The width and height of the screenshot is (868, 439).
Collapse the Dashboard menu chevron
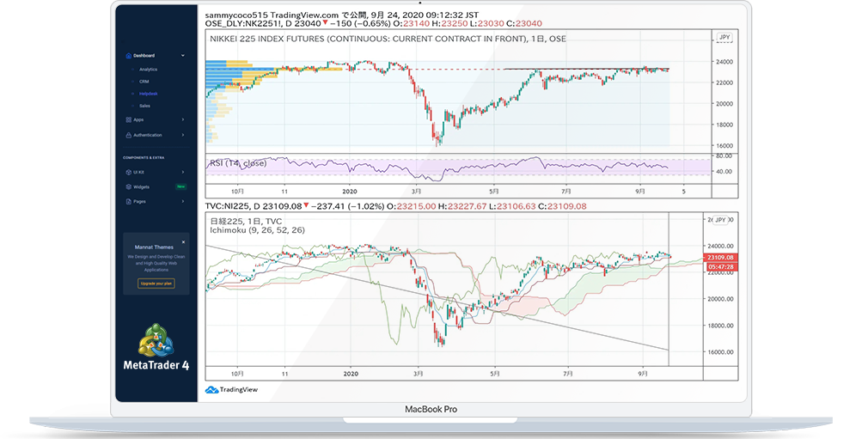(183, 55)
